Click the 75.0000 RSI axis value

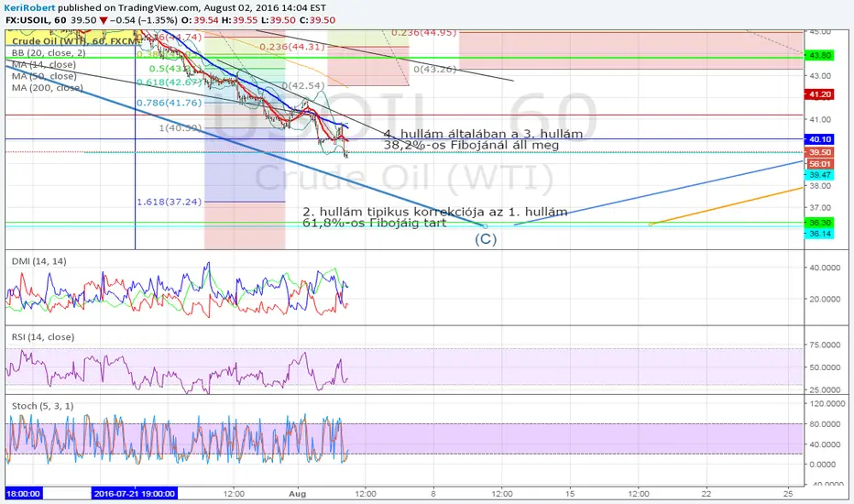pos(825,345)
